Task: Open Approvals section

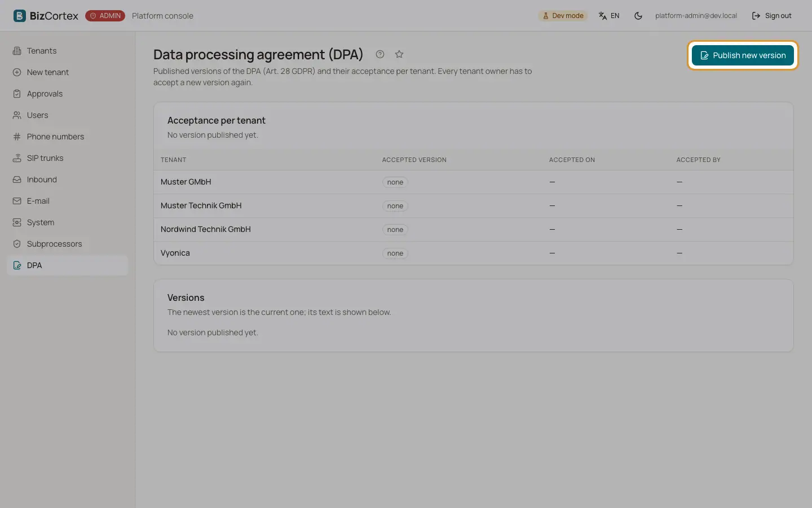Action: pos(68,94)
